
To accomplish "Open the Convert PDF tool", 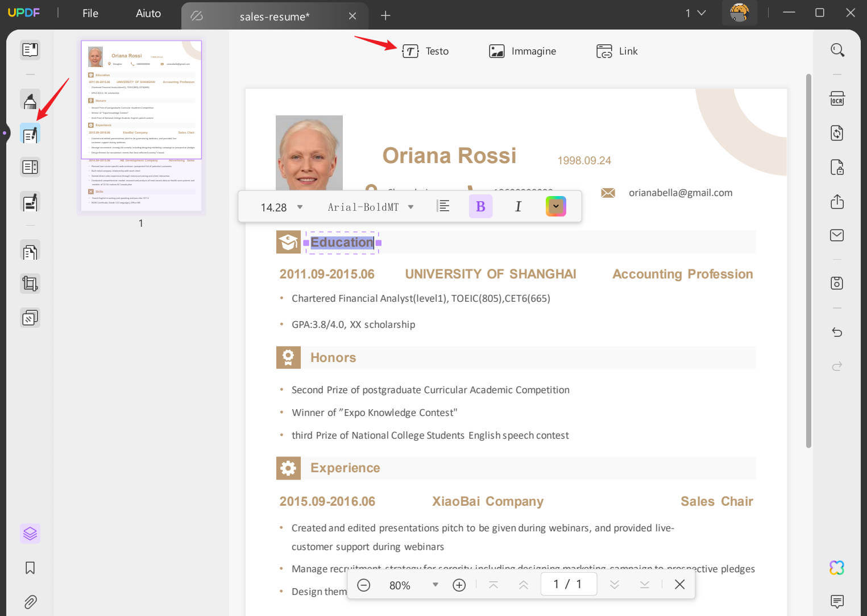I will (x=837, y=133).
